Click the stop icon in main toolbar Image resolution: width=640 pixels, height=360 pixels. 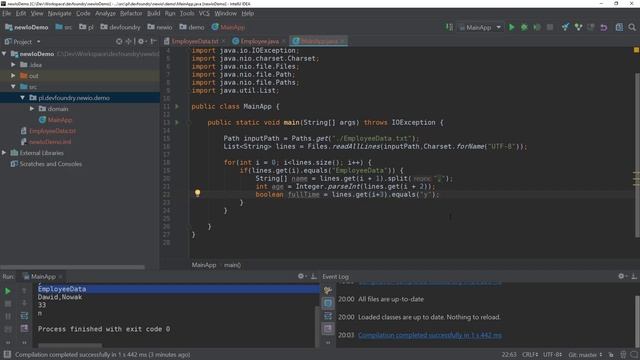pos(550,27)
